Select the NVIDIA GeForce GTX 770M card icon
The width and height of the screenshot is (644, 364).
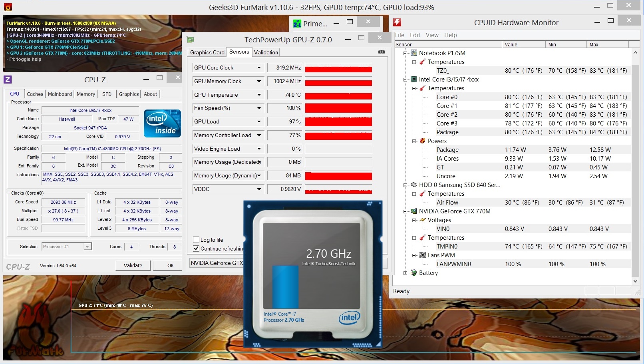point(413,211)
